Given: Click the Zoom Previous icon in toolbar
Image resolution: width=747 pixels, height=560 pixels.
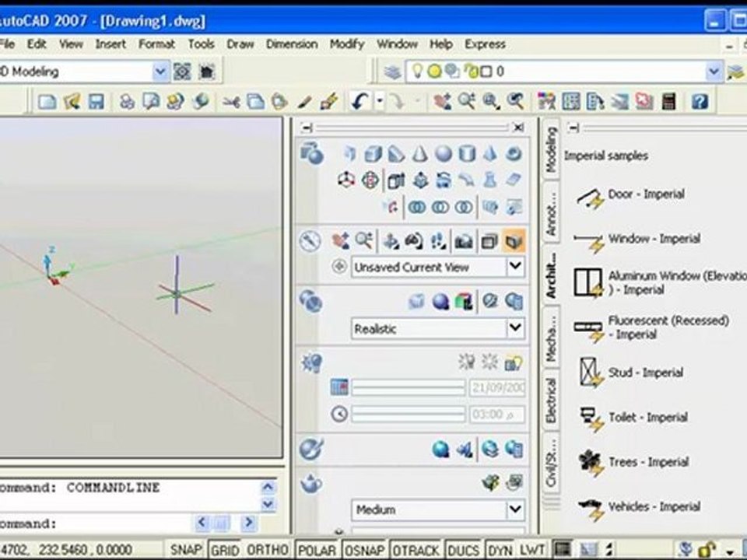Looking at the screenshot, I should [515, 101].
